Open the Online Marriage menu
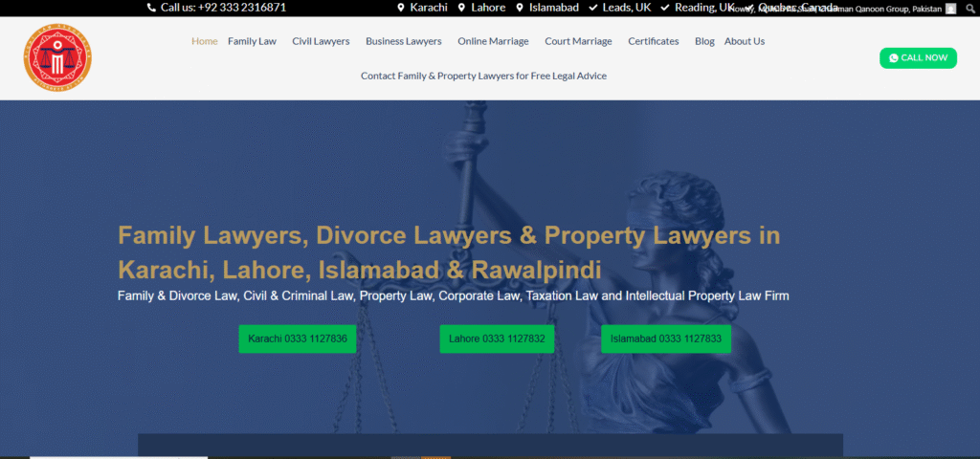 click(x=493, y=41)
